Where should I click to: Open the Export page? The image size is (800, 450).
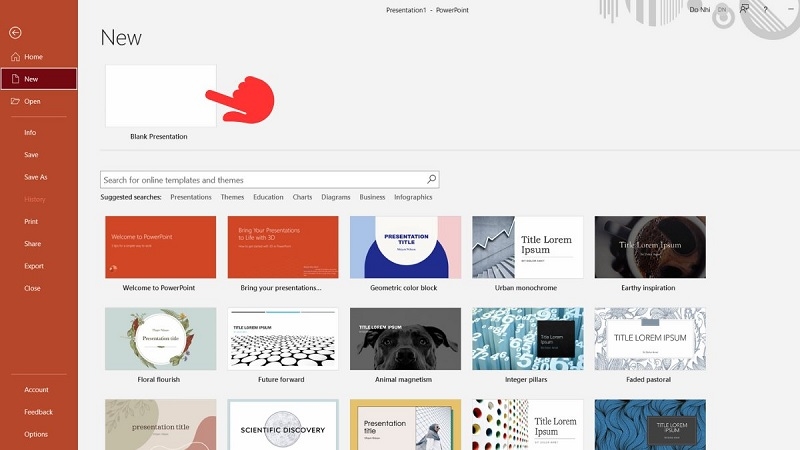click(34, 266)
